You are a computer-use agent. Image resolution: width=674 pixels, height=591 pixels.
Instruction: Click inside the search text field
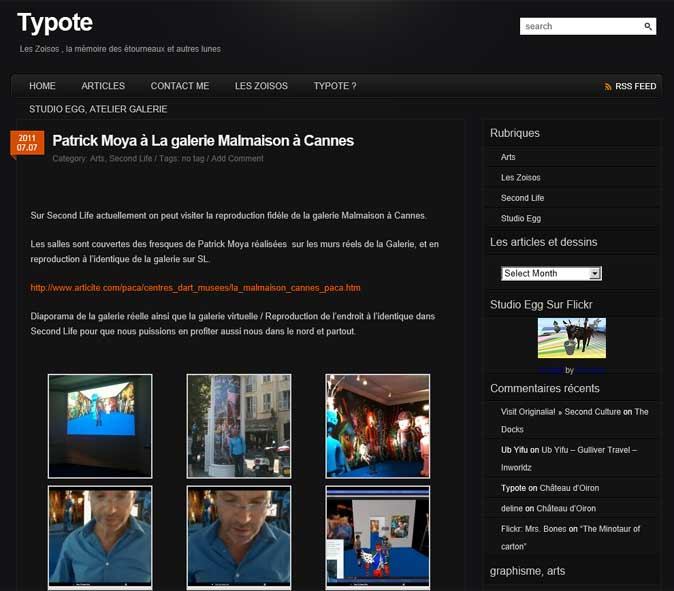(x=580, y=27)
